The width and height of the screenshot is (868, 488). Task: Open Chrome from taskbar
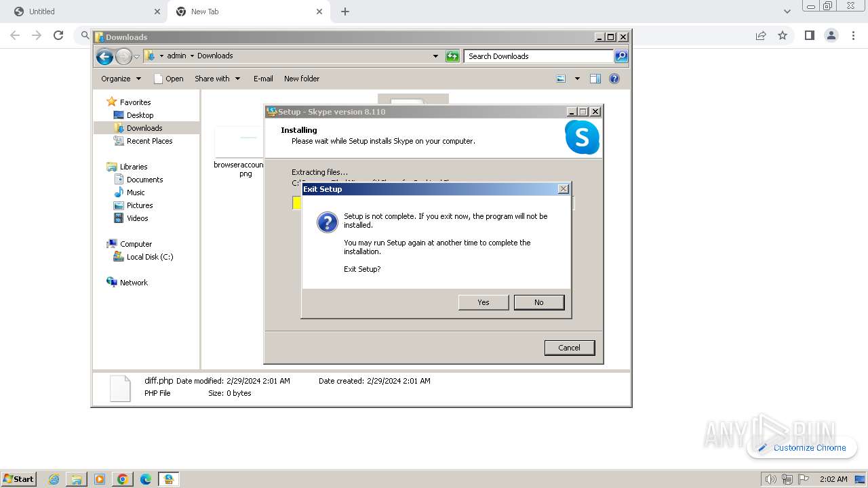[123, 479]
